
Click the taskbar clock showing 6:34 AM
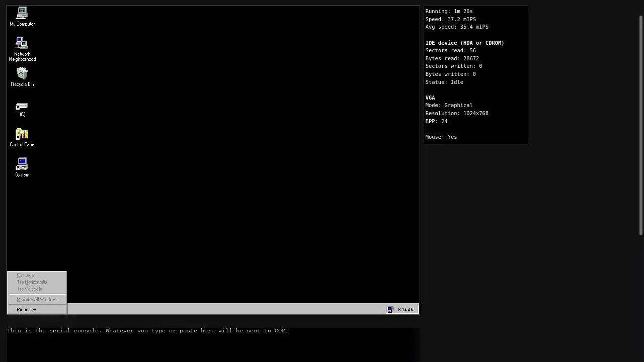point(406,310)
